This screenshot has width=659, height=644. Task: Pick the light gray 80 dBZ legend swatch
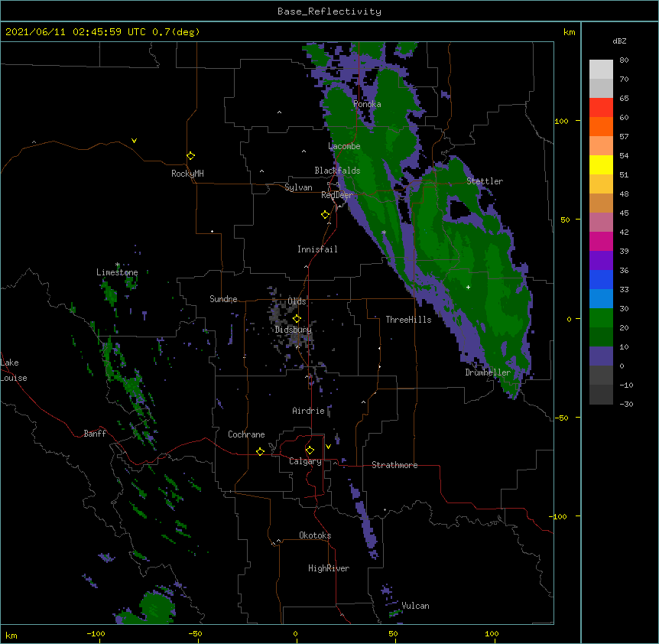click(x=601, y=70)
